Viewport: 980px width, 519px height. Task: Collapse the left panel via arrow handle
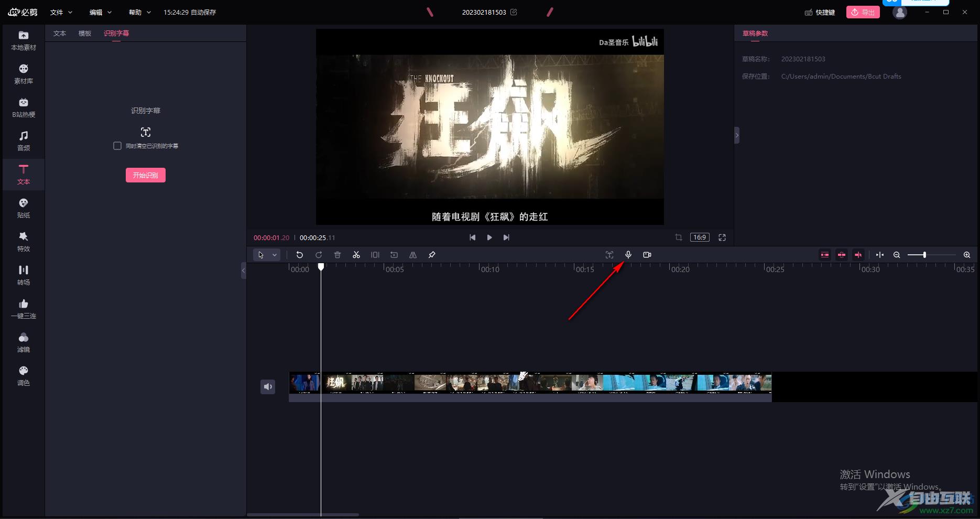click(x=243, y=271)
